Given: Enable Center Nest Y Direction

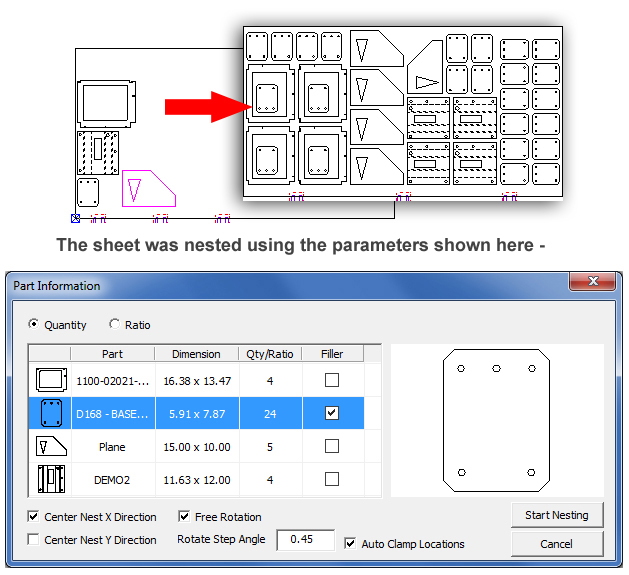Looking at the screenshot, I should tap(34, 540).
